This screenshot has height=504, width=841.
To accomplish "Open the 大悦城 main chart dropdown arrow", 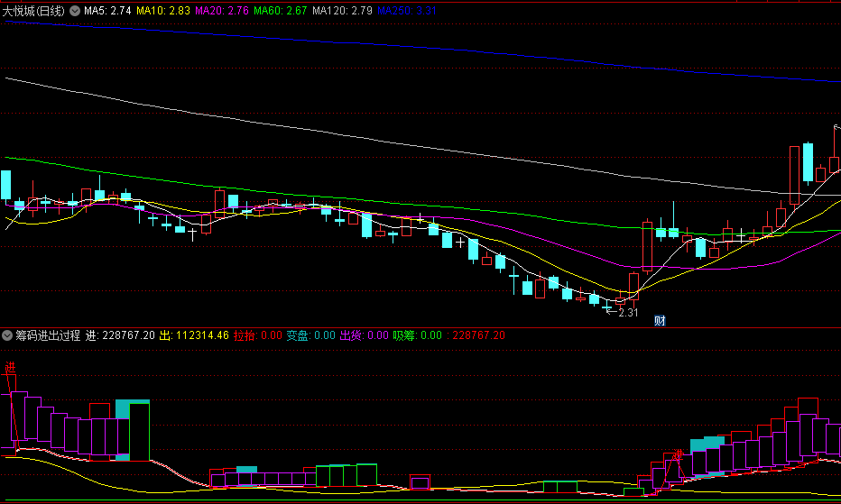I will 75,11.
